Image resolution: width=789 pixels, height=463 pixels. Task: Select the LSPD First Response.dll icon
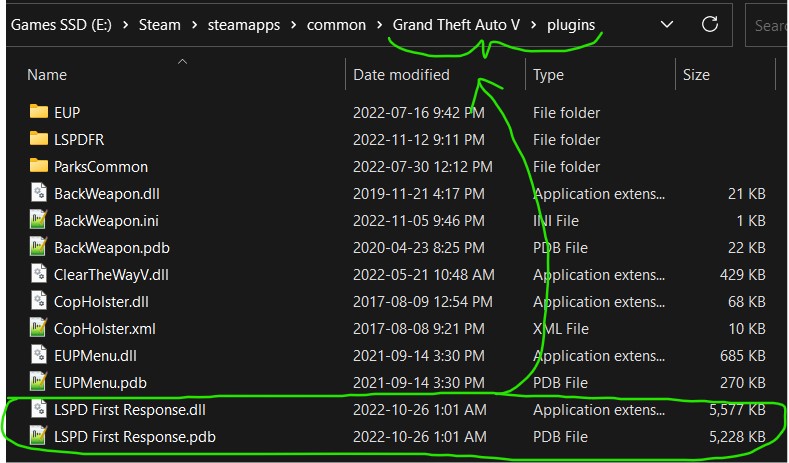click(39, 410)
